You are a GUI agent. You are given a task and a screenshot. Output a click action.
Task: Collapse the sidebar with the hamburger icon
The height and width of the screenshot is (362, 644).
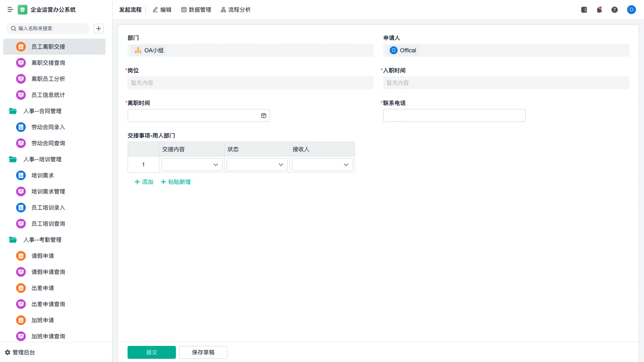10,10
